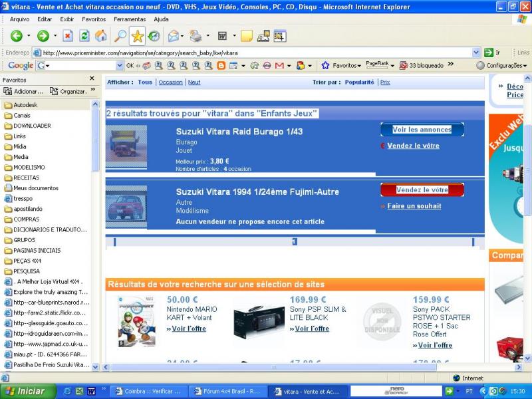Click the 33 bloqueado popup blocker
The width and height of the screenshot is (532, 399).
click(x=422, y=65)
